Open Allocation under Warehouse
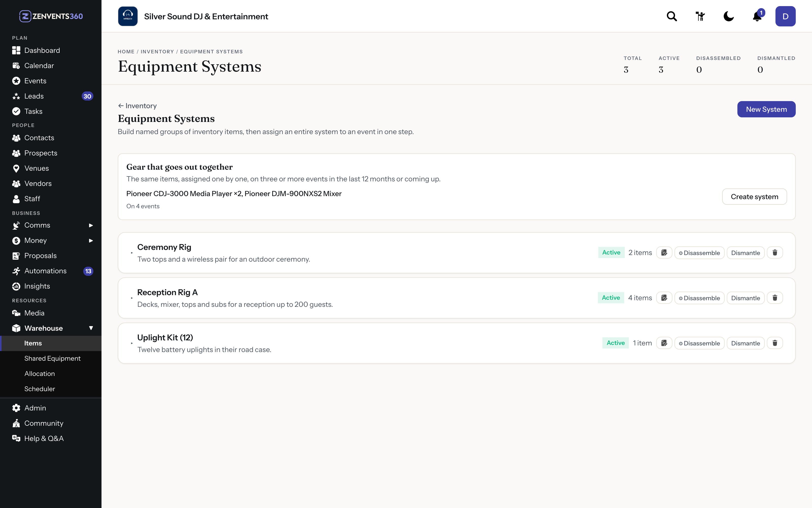The height and width of the screenshot is (508, 812). pyautogui.click(x=51, y=374)
